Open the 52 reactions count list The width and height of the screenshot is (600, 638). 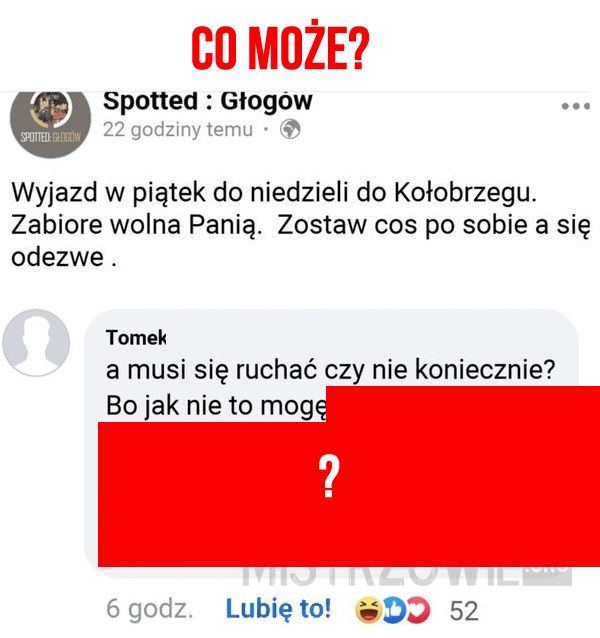464,611
